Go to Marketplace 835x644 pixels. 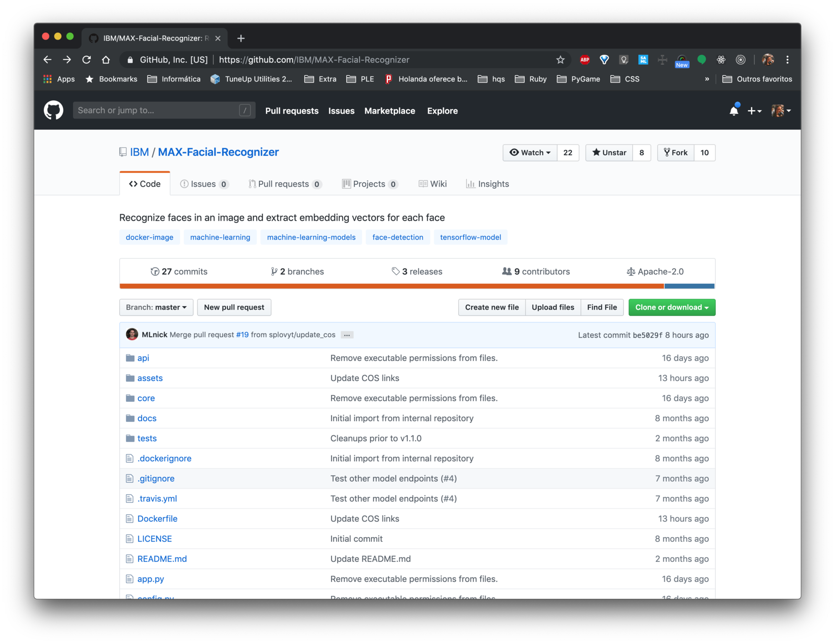pyautogui.click(x=390, y=111)
